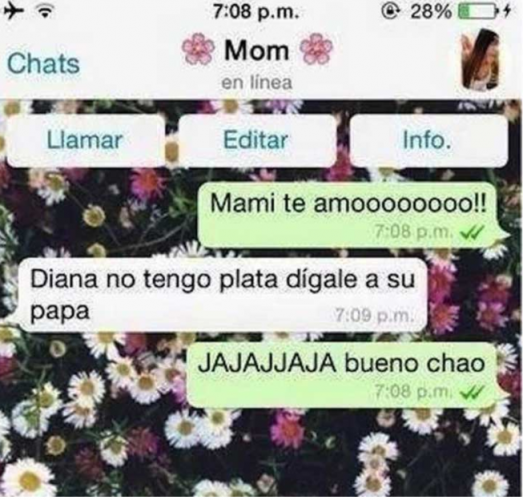The height and width of the screenshot is (500, 523).
Task: Tap the Wi-Fi status icon
Action: coord(46,12)
